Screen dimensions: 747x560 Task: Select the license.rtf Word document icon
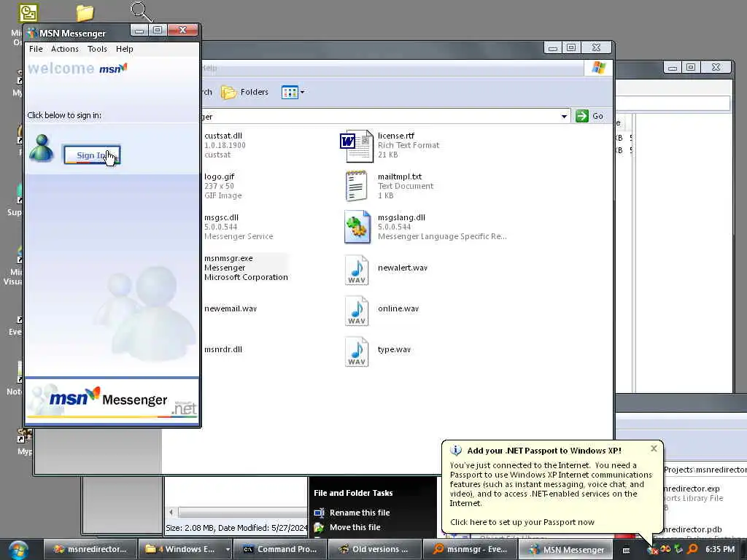(x=356, y=146)
